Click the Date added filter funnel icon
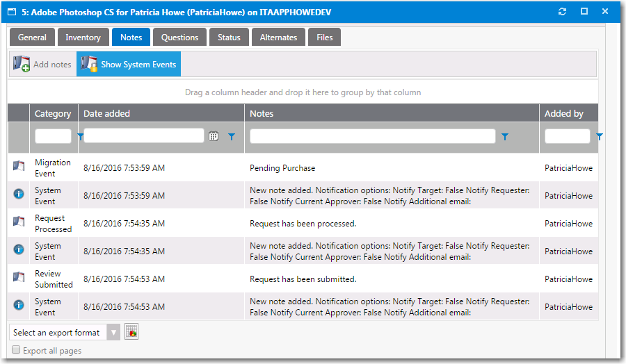 pyautogui.click(x=232, y=137)
